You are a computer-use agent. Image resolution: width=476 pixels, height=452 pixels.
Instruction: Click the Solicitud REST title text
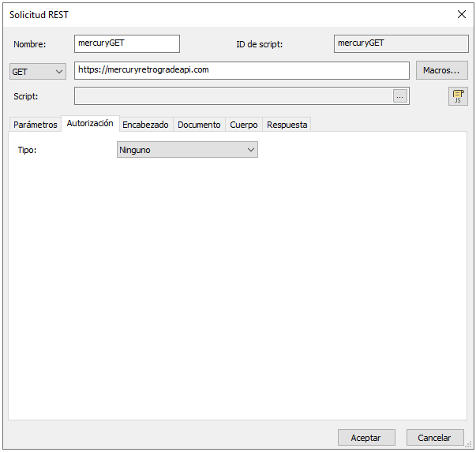(x=39, y=15)
